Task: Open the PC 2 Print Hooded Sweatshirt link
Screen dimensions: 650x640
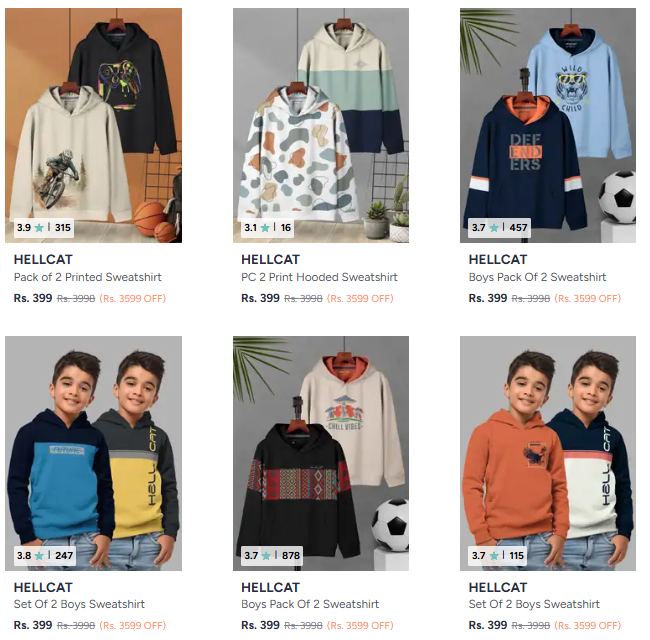Action: tap(319, 277)
